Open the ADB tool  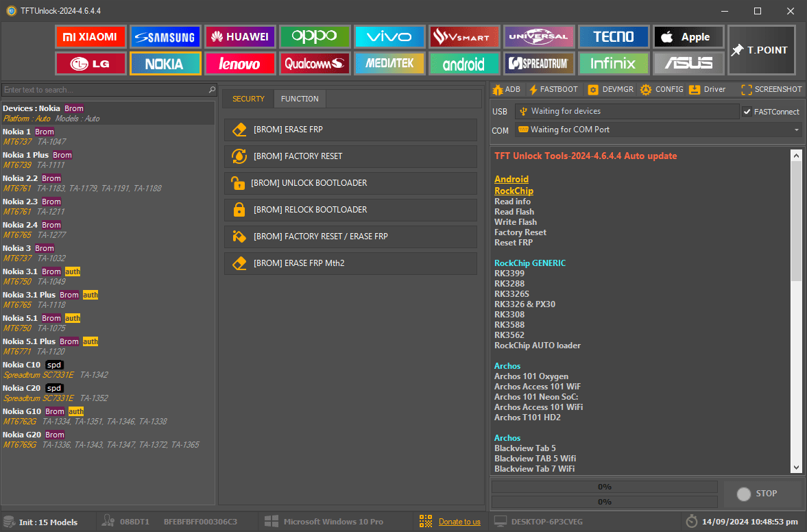[x=505, y=89]
